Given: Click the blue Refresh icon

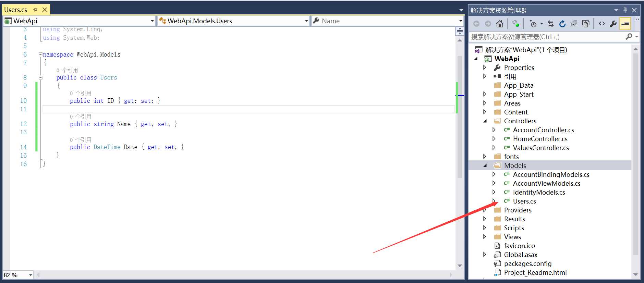Looking at the screenshot, I should click(x=562, y=24).
